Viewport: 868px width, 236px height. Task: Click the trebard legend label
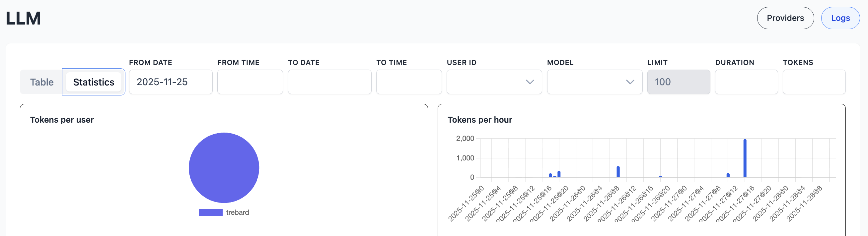[x=238, y=212]
